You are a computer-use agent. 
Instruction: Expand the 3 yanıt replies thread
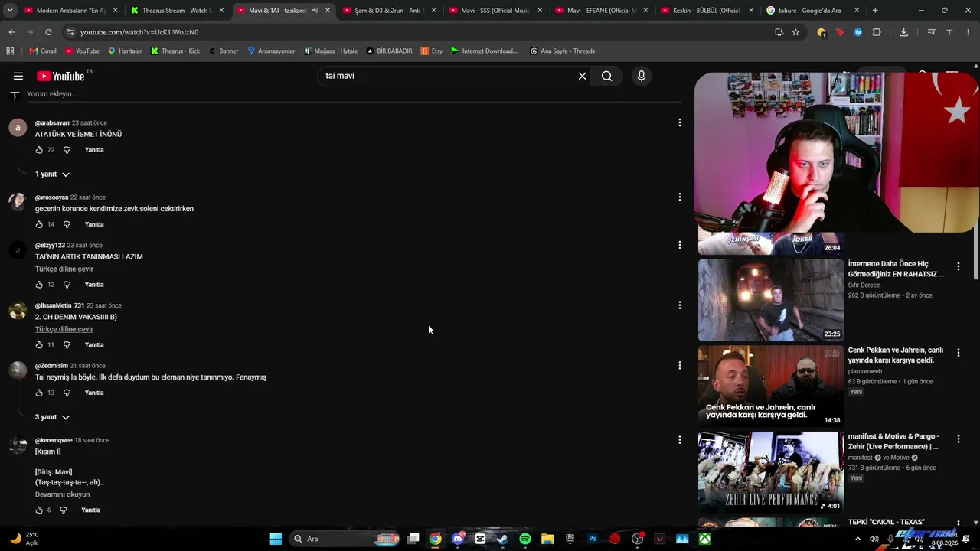tap(52, 417)
